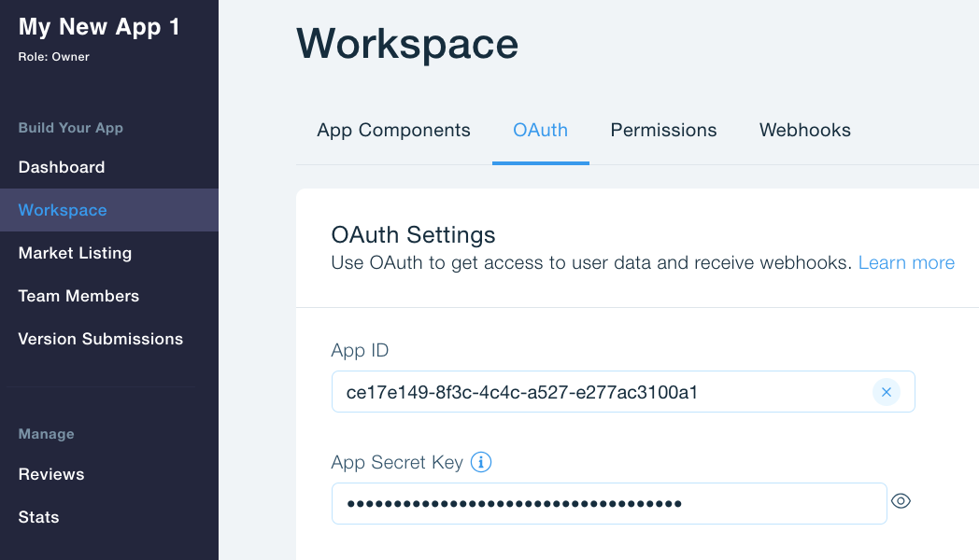Screen dimensions: 979x560
Task: Reveal the App Secret Key with eye icon
Action: coord(901,501)
